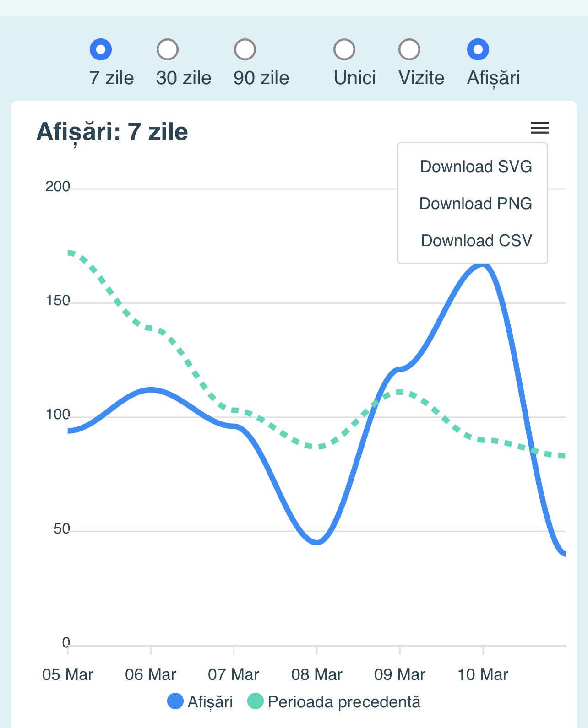Select the 90 zile radio button
This screenshot has height=728, width=588.
pos(245,49)
